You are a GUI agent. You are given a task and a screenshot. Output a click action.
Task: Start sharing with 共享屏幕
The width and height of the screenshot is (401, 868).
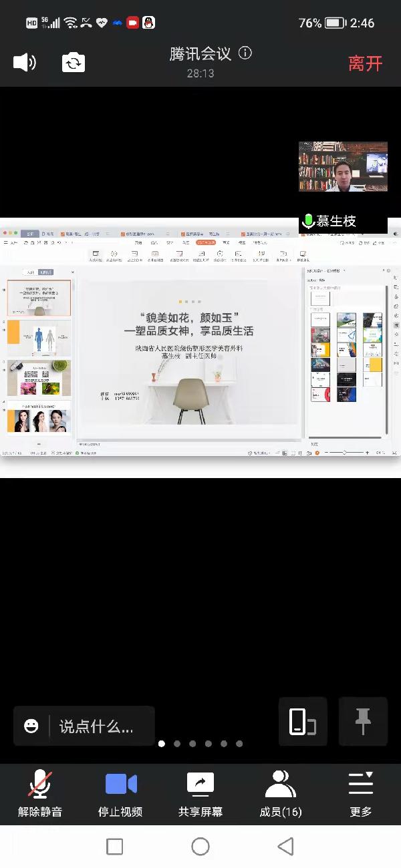click(200, 793)
